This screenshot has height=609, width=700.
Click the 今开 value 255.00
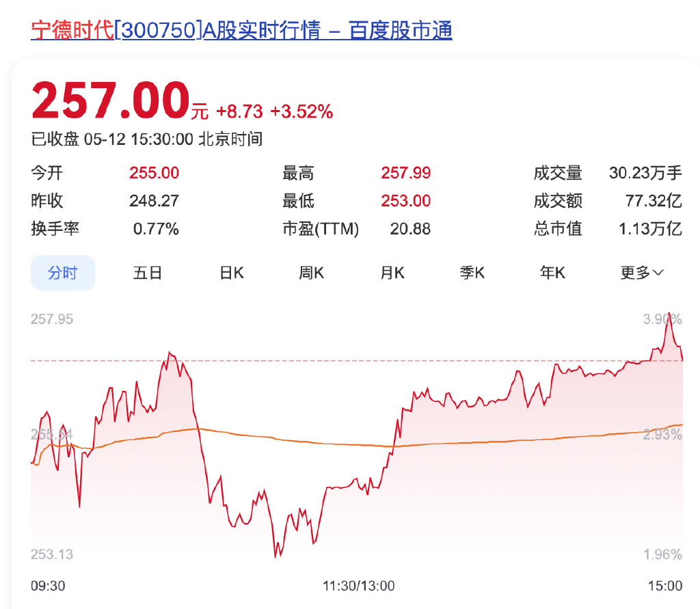(x=154, y=173)
